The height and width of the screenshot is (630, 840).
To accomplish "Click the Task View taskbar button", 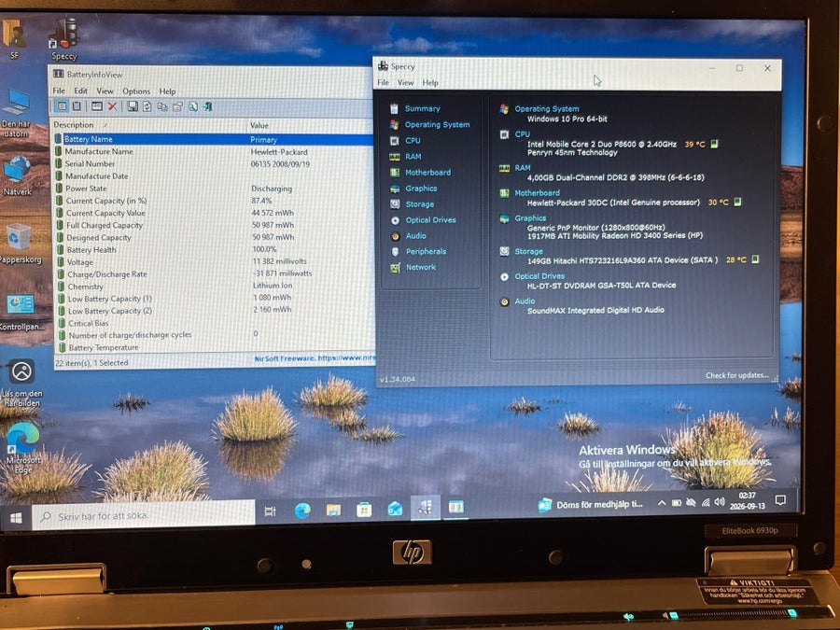I will [270, 511].
